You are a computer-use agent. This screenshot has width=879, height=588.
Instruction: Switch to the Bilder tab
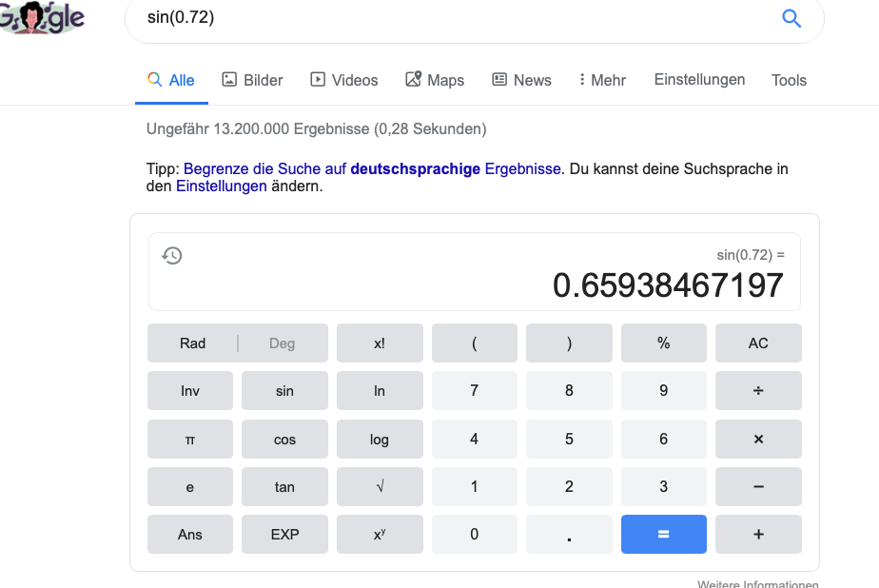pyautogui.click(x=252, y=80)
